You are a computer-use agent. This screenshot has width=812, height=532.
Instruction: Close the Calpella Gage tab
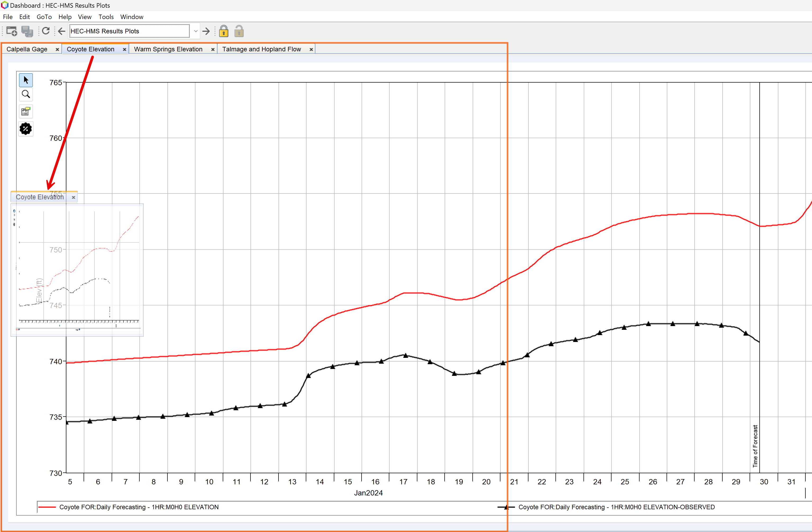[x=57, y=49]
